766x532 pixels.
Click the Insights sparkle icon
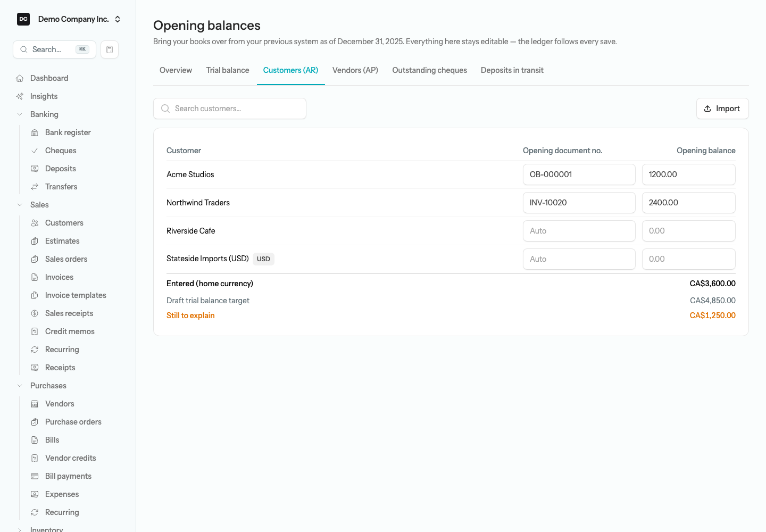(x=20, y=96)
